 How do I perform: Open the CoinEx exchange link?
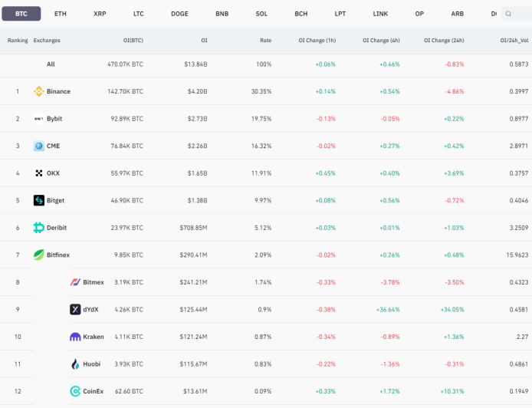[x=93, y=391]
